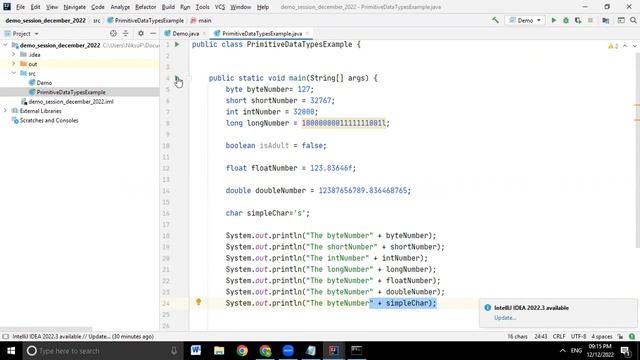
Task: Click the read-only lock icon in status bar
Action: pos(620,336)
